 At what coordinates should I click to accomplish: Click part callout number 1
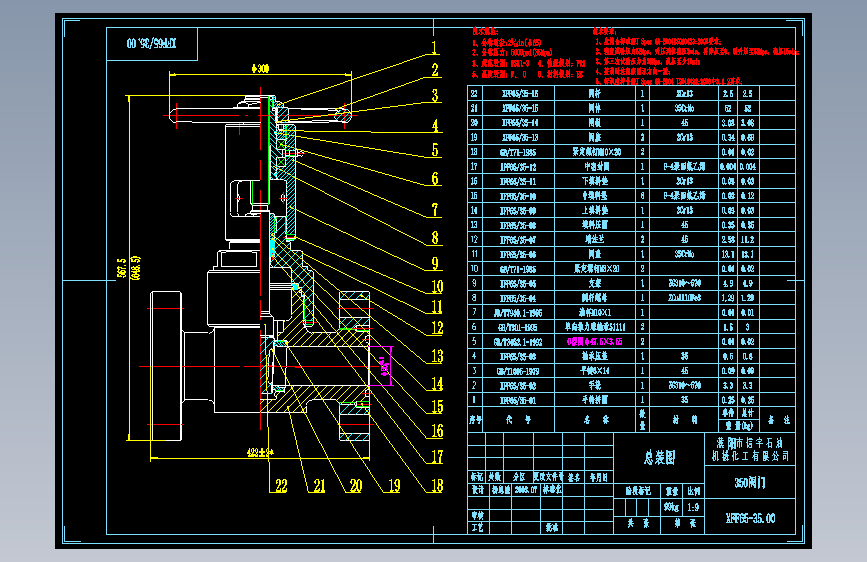click(435, 48)
